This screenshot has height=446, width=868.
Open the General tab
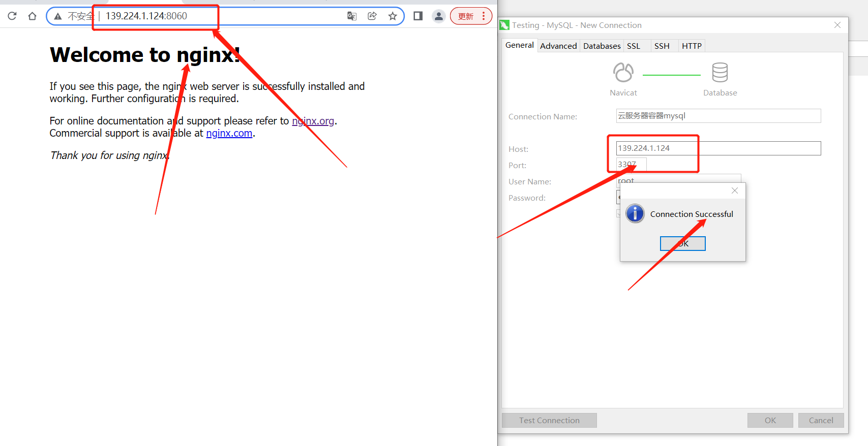click(520, 45)
